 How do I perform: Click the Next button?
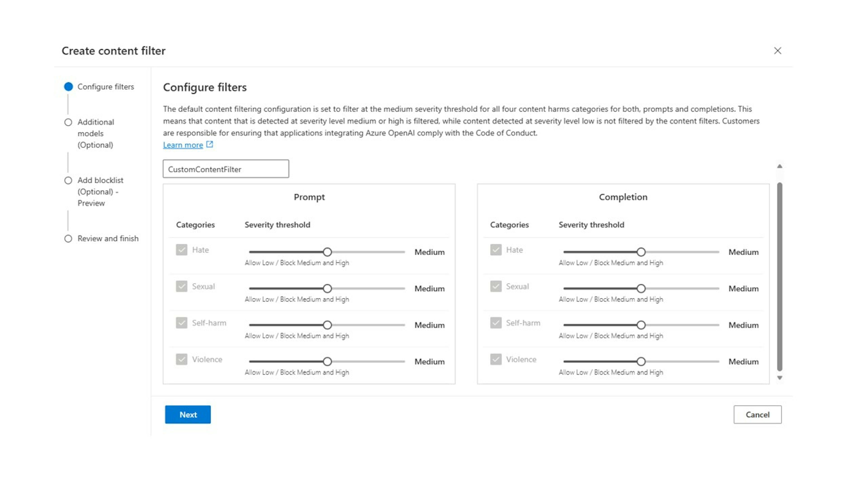pos(188,415)
